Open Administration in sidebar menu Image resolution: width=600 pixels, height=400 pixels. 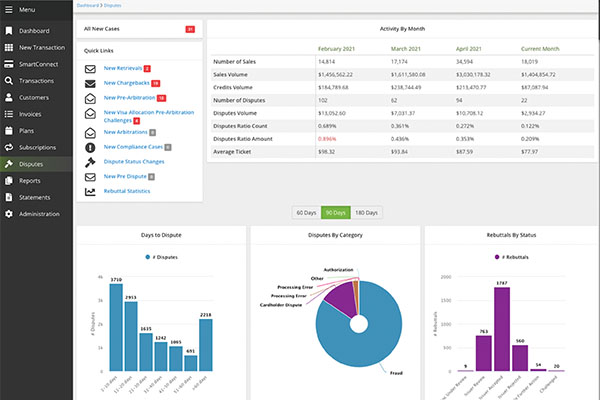[39, 214]
